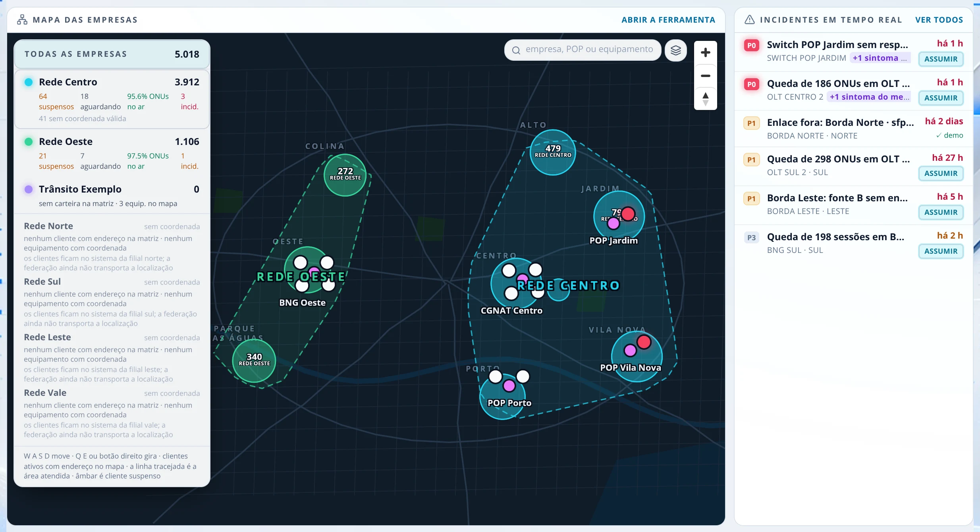The width and height of the screenshot is (980, 532).
Task: Zoom in with the plus button
Action: click(x=706, y=52)
